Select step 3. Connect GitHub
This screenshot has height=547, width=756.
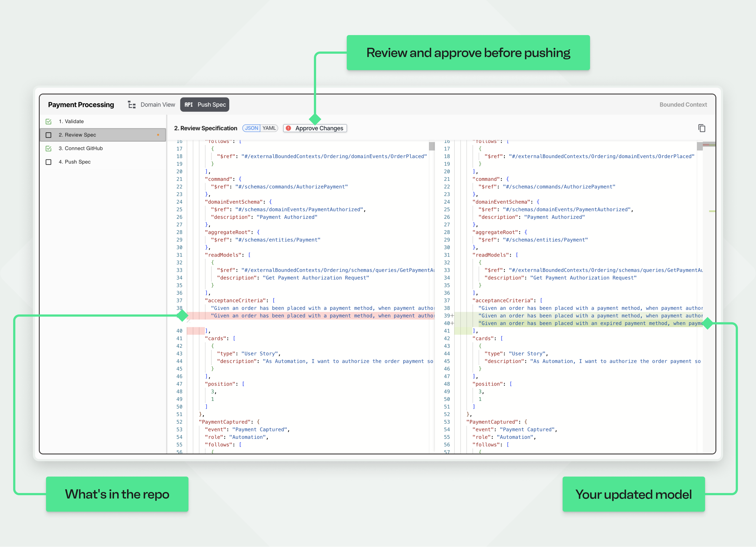pyautogui.click(x=103, y=149)
